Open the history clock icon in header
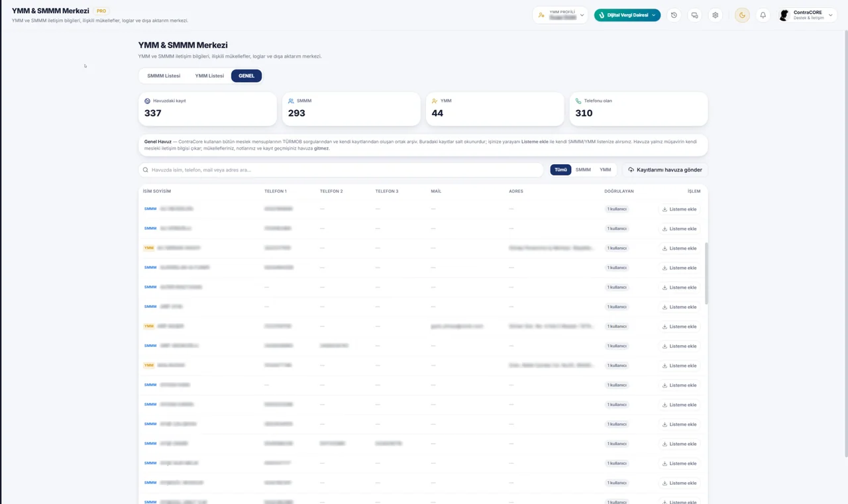 (674, 15)
